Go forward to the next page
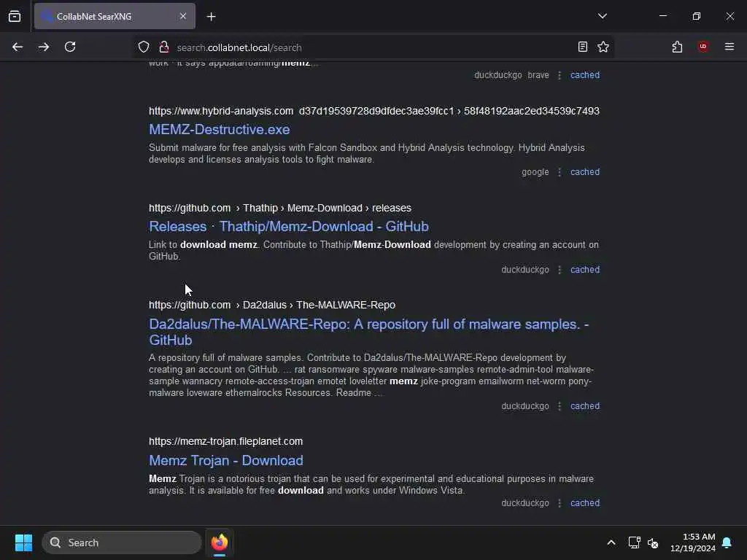Image resolution: width=747 pixels, height=560 pixels. coord(44,47)
